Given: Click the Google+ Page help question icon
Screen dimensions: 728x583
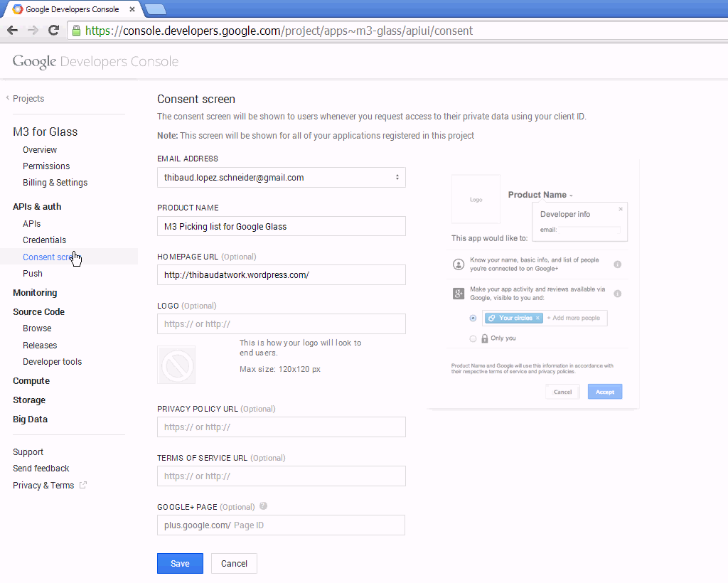Looking at the screenshot, I should 264,506.
